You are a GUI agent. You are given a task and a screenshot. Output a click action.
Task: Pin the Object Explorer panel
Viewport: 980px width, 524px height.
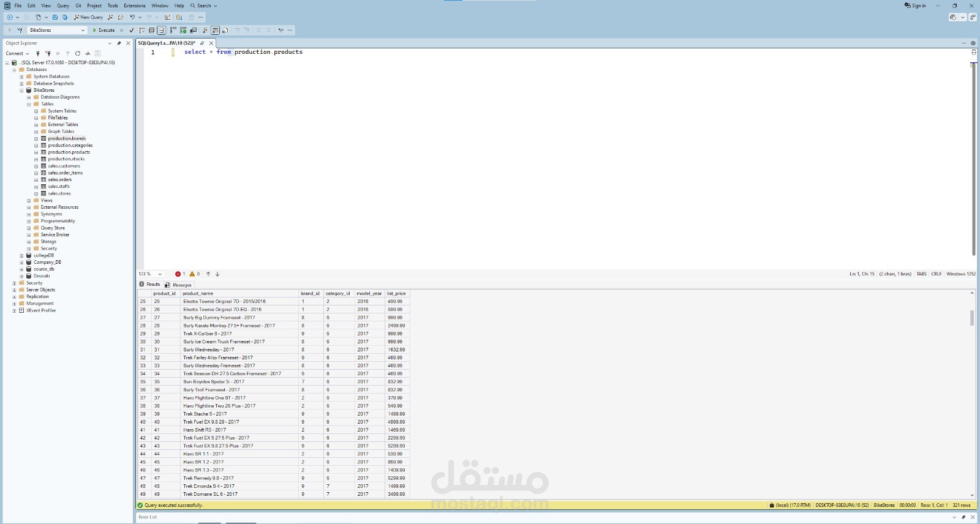click(x=119, y=43)
